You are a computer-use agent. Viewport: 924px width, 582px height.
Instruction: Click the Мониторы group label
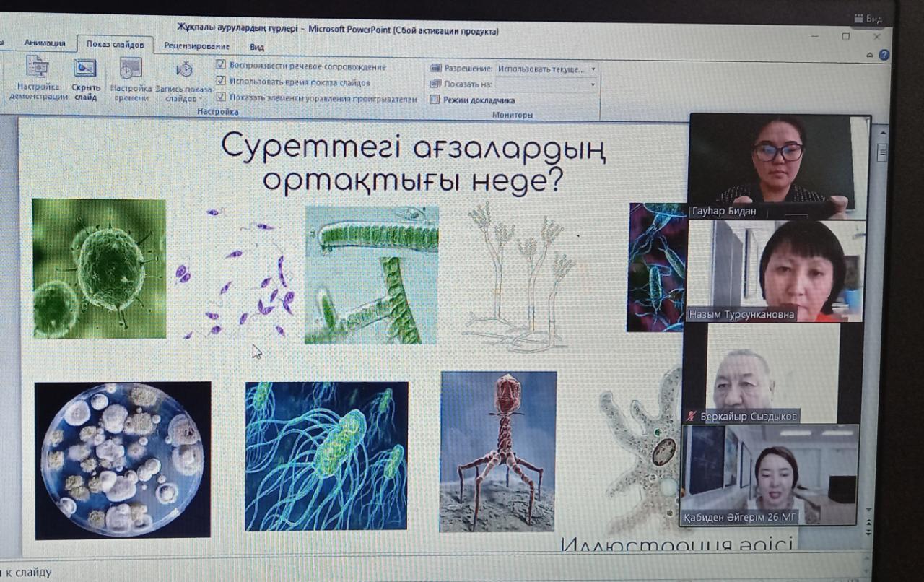[x=513, y=115]
